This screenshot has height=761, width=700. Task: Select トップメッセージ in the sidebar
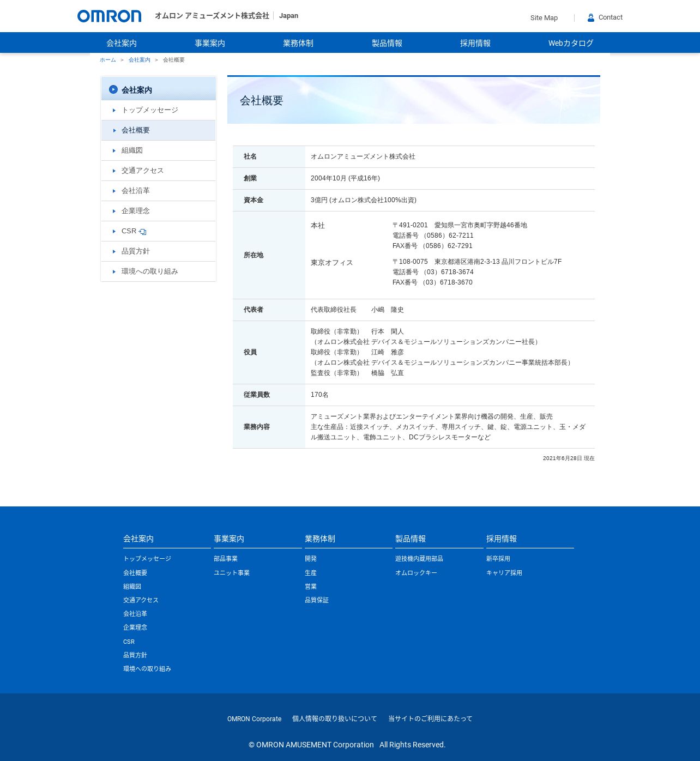pos(159,110)
